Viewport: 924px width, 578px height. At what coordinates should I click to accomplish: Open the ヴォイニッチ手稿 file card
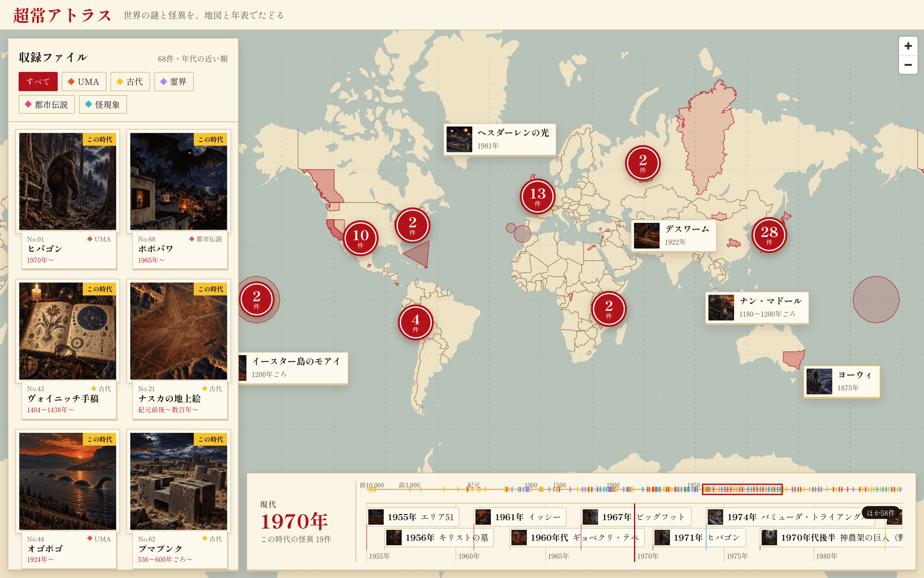(x=68, y=349)
